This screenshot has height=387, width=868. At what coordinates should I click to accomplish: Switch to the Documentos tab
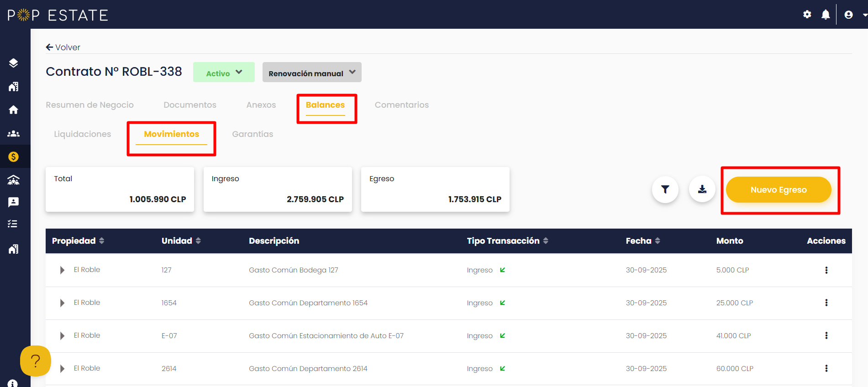(x=190, y=105)
